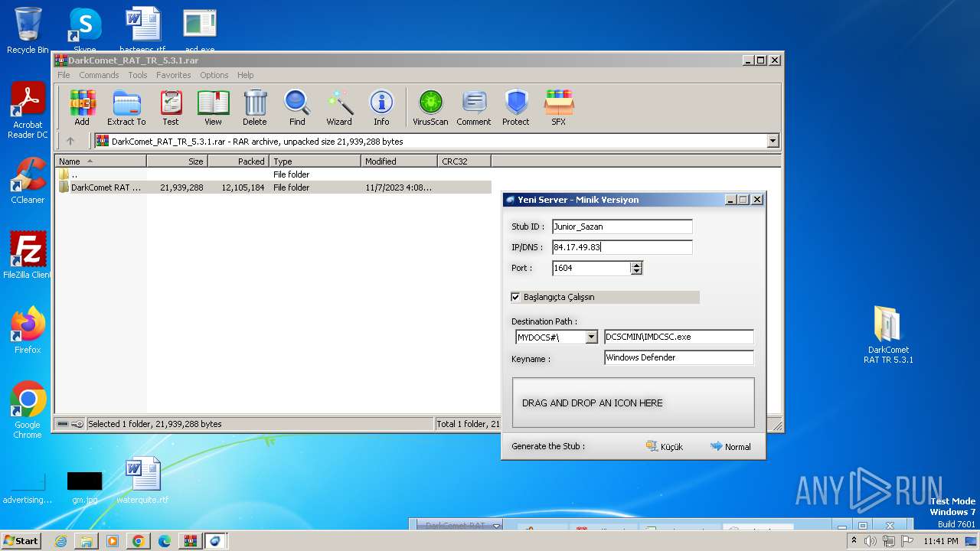Screen dimensions: 980x551
Task: Open the Help menu
Action: [245, 75]
